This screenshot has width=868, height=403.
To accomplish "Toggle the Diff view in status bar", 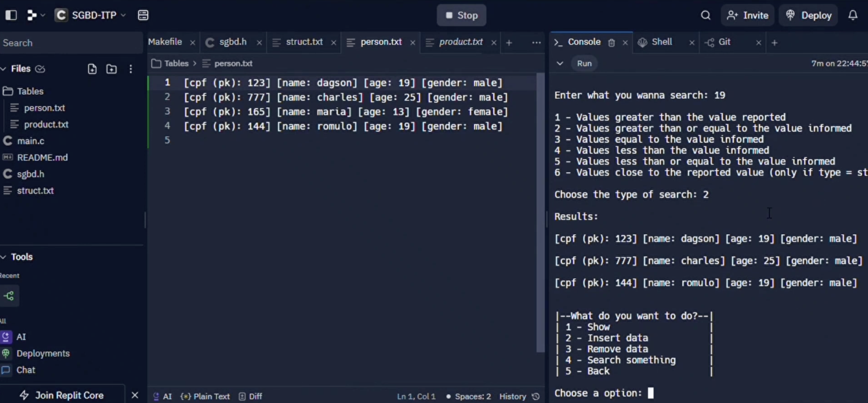I will point(250,396).
